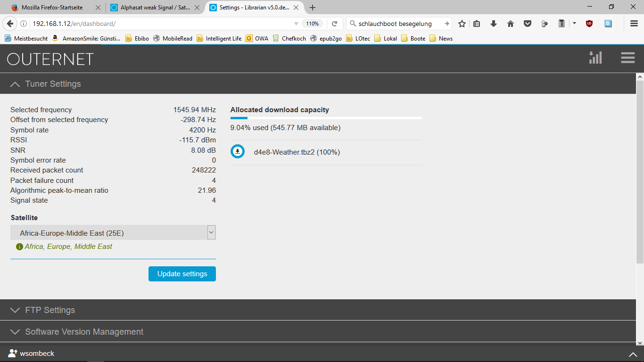This screenshot has width=644, height=362.
Task: Select the Settings - Librarian tab
Action: click(x=255, y=8)
